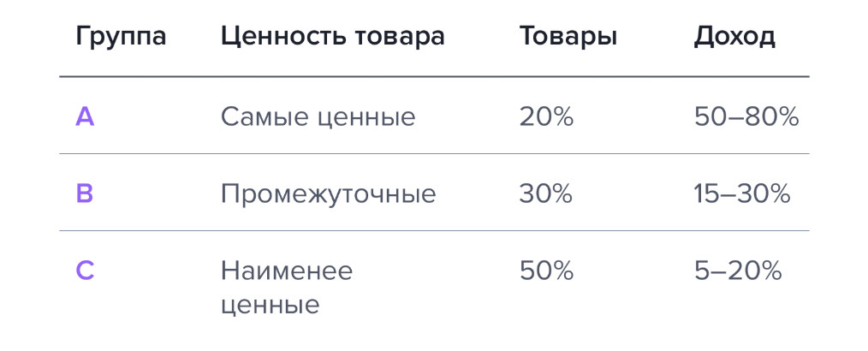This screenshot has height=351, width=868.
Task: Click the purple group letter B
Action: pyautogui.click(x=85, y=193)
